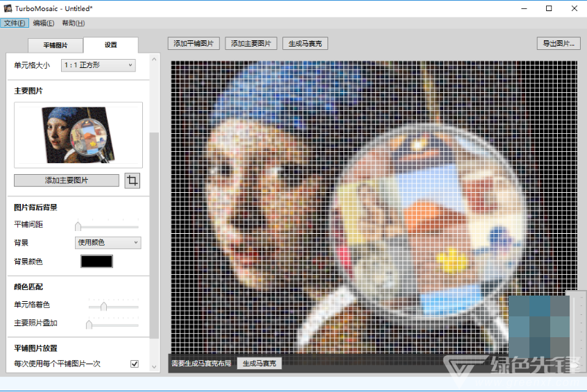587x392 pixels.
Task: Click 添加平铺图片 in the top toolbar
Action: [194, 43]
